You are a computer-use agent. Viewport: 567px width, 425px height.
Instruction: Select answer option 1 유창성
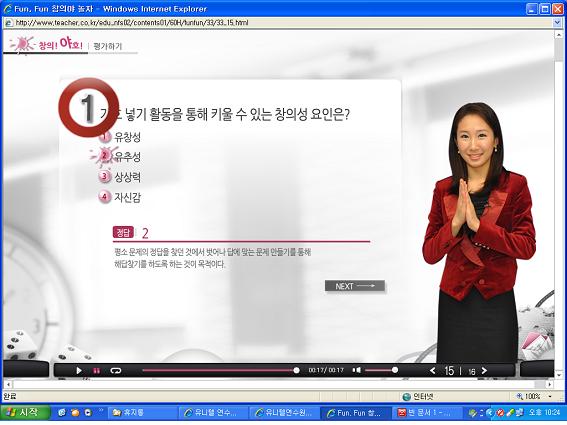(120, 137)
